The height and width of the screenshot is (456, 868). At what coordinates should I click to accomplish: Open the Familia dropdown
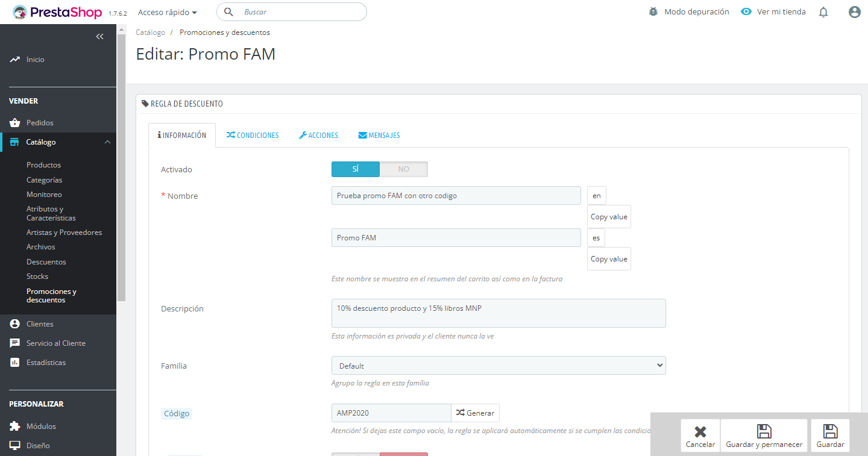pos(498,366)
